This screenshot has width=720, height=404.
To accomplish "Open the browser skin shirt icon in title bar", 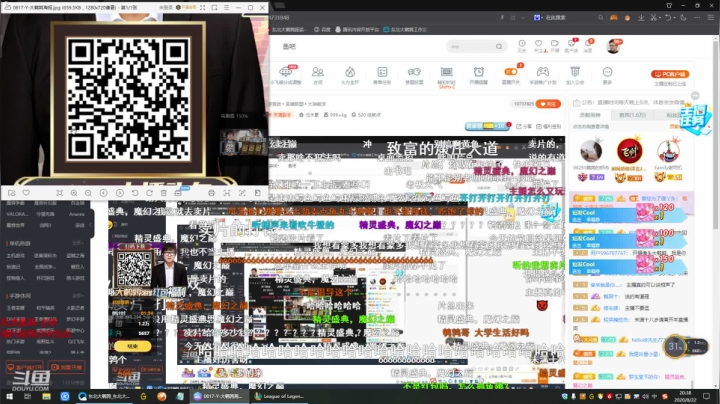I will click(669, 6).
